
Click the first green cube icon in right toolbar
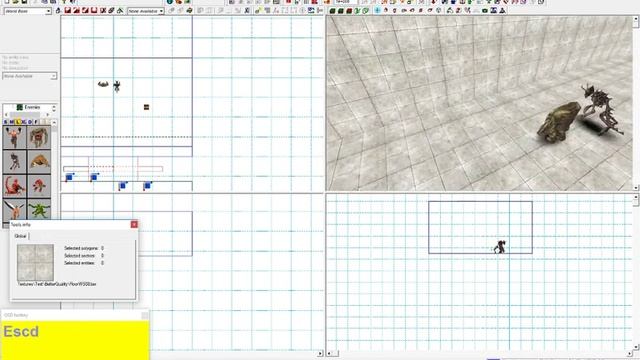coord(333,11)
